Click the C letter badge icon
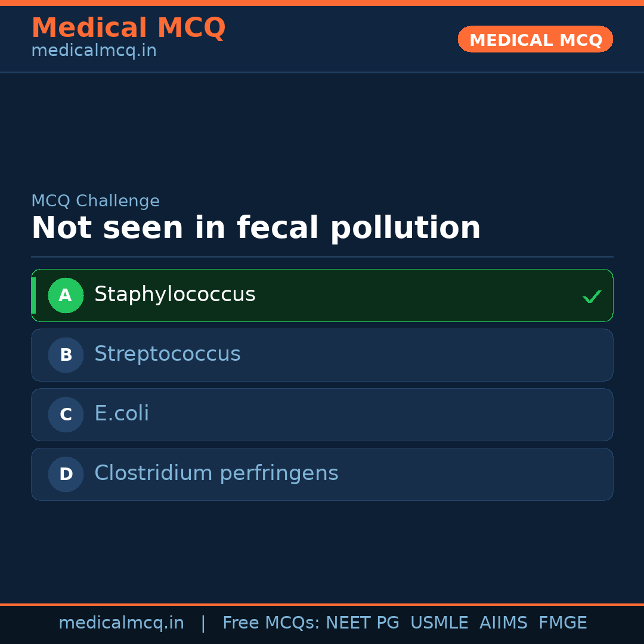This screenshot has width=644, height=644. click(x=66, y=414)
